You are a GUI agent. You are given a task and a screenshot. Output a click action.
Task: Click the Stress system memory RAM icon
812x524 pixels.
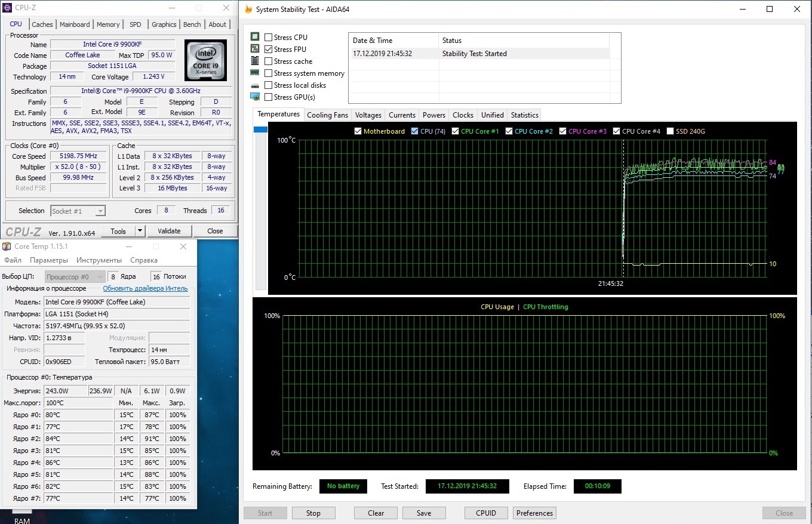point(255,73)
